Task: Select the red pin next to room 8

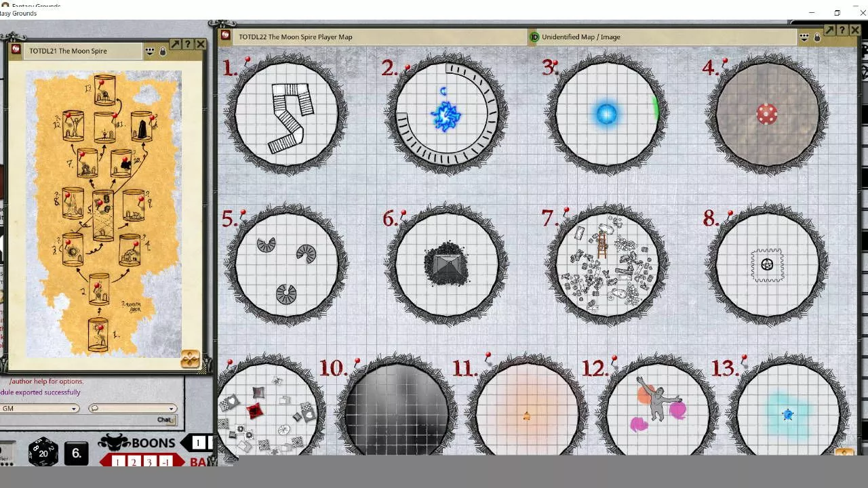Action: [730, 213]
